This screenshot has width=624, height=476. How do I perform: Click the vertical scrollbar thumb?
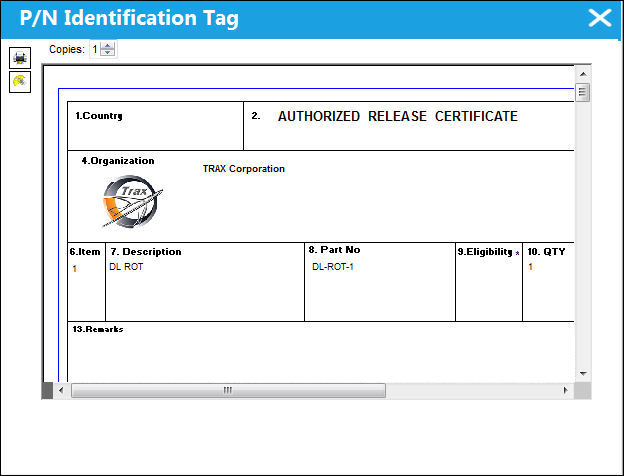(x=583, y=92)
